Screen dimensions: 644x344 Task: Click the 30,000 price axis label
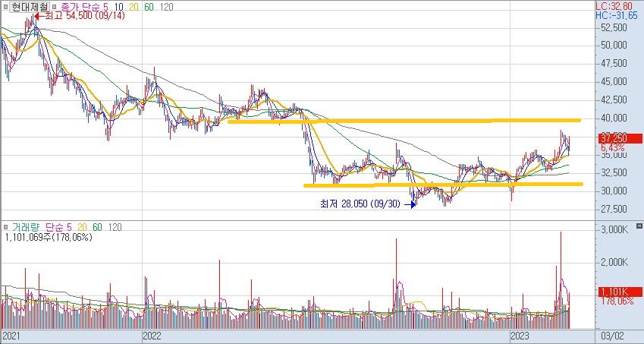[614, 191]
